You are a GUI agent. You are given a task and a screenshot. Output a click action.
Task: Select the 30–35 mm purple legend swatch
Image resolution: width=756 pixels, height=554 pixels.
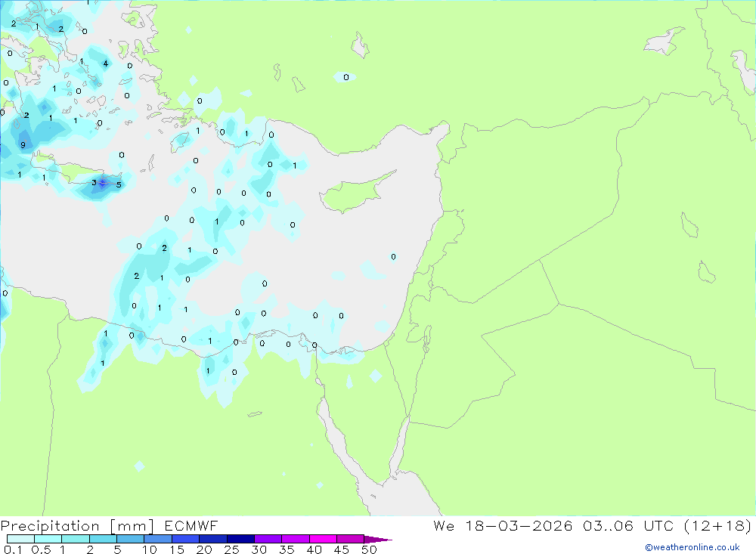[x=268, y=539]
